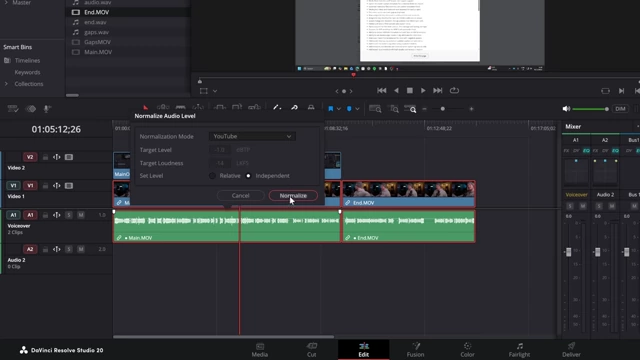Mute monitoring via the speaker icon
The width and height of the screenshot is (640, 360).
coord(566,109)
